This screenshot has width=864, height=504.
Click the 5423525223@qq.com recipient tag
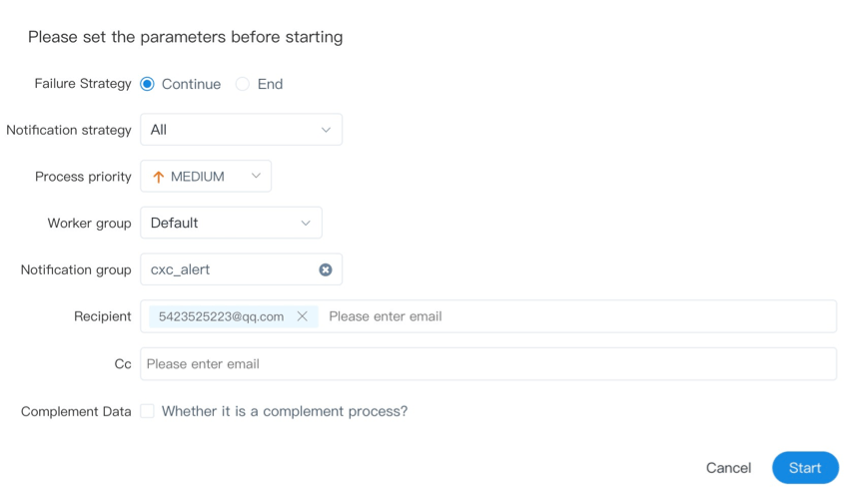tap(221, 316)
